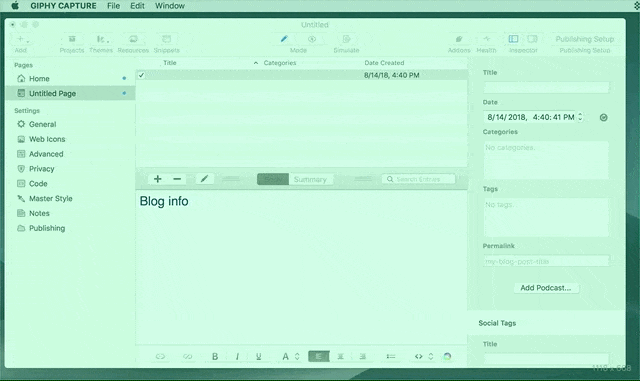Open the GIPHY CAPTURE app menu

point(63,6)
